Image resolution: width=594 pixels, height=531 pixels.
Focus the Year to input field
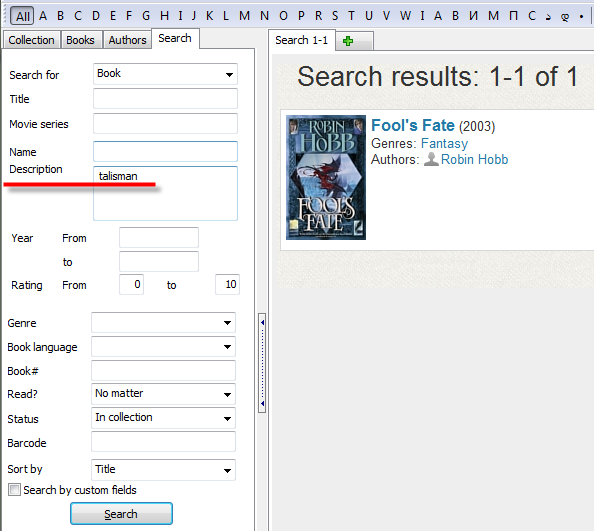coord(159,261)
